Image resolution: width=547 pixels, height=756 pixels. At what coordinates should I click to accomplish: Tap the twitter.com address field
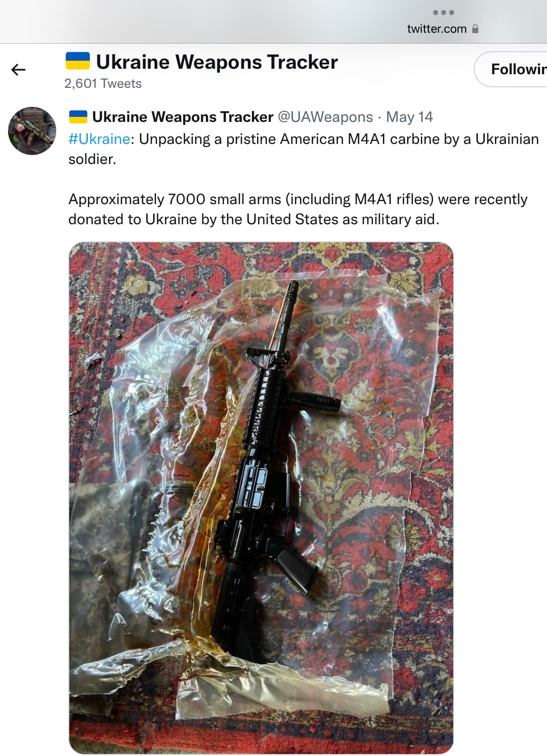click(437, 29)
